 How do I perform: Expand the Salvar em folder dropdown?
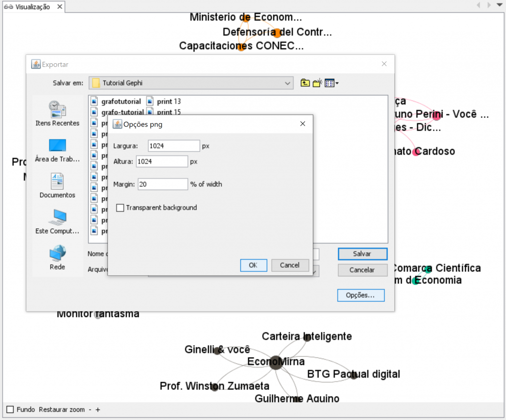[x=288, y=84]
